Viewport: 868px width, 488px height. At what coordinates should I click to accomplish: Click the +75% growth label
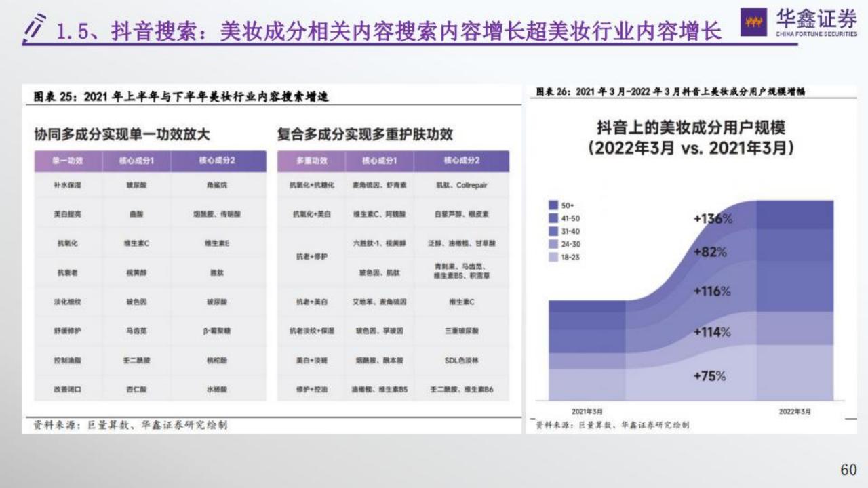709,375
